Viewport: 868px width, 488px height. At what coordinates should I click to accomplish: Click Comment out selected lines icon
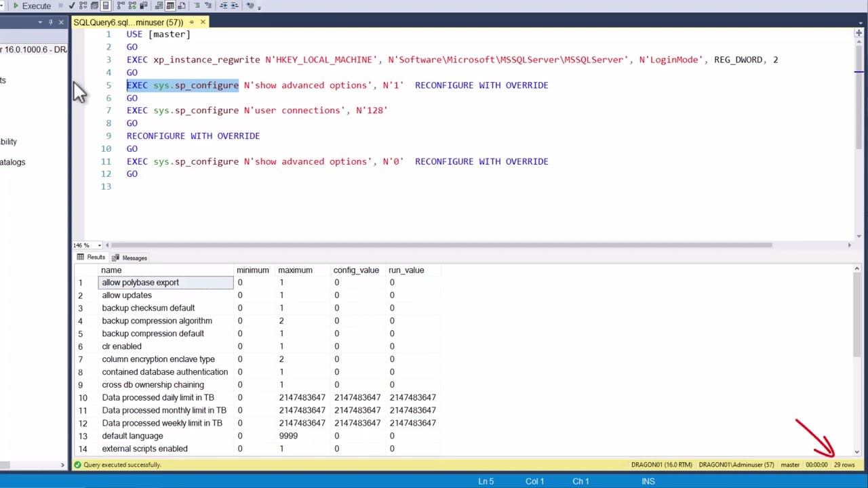pos(197,5)
